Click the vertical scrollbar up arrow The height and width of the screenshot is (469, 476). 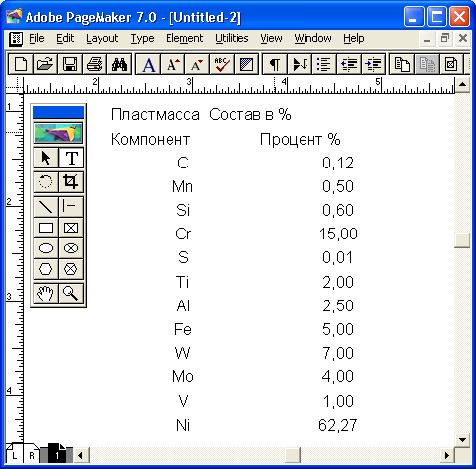462,84
